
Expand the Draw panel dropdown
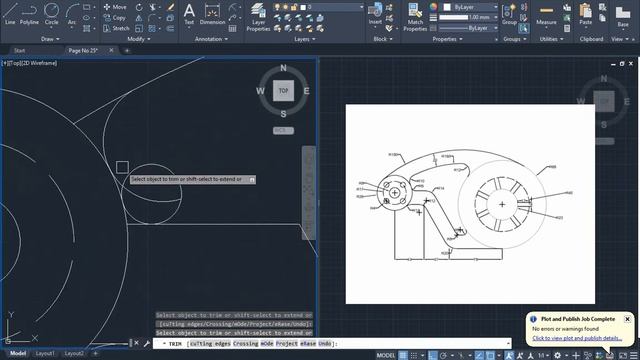click(x=50, y=39)
